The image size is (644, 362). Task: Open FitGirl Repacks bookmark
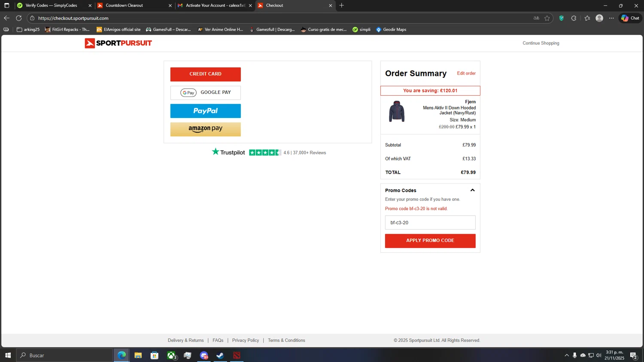coord(67,30)
